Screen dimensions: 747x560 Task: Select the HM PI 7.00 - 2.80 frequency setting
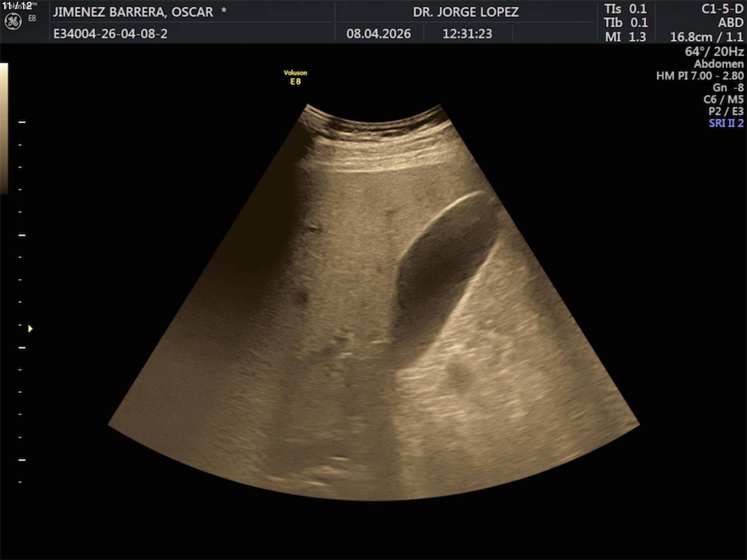699,76
